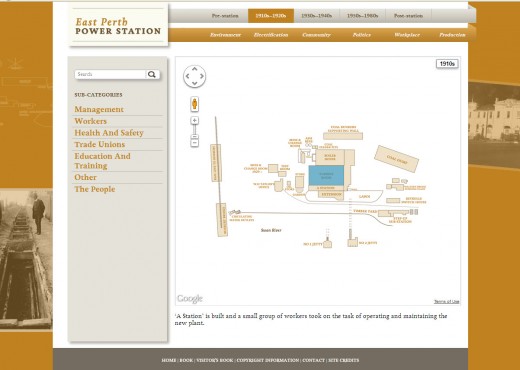Open the Electrification menu item
Image resolution: width=520 pixels, height=370 pixels.
[271, 35]
